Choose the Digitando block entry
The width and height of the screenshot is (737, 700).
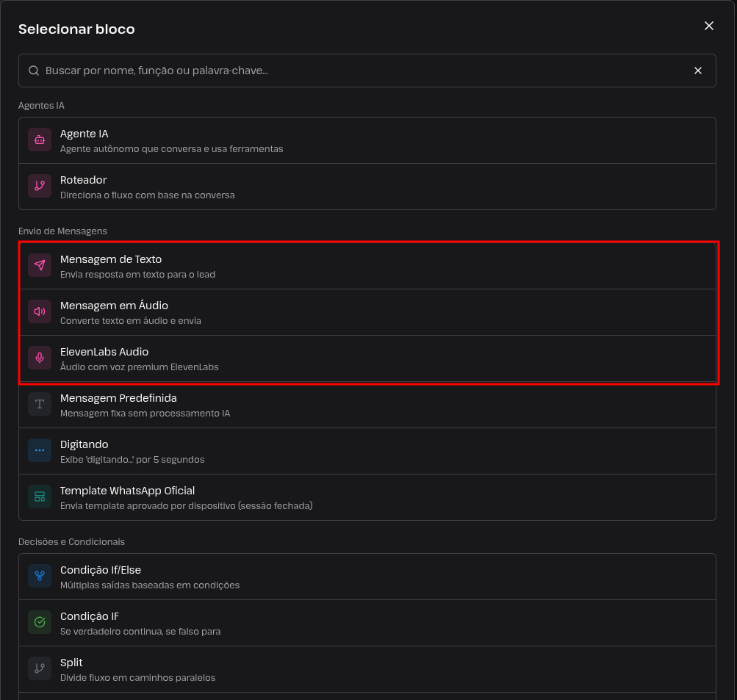(367, 451)
